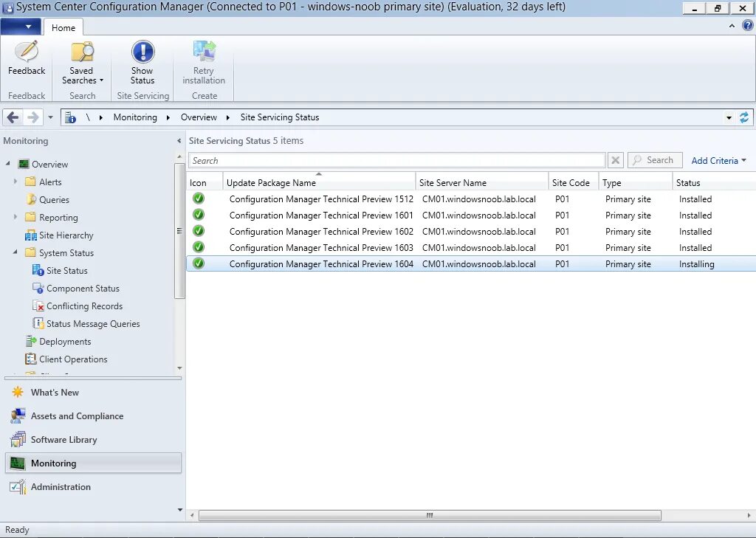Image resolution: width=756 pixels, height=538 pixels.
Task: Sort by the Type column header
Action: [x=636, y=183]
